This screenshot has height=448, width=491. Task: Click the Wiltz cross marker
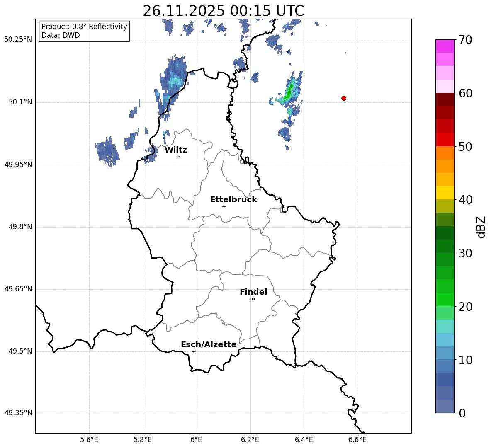coord(178,157)
